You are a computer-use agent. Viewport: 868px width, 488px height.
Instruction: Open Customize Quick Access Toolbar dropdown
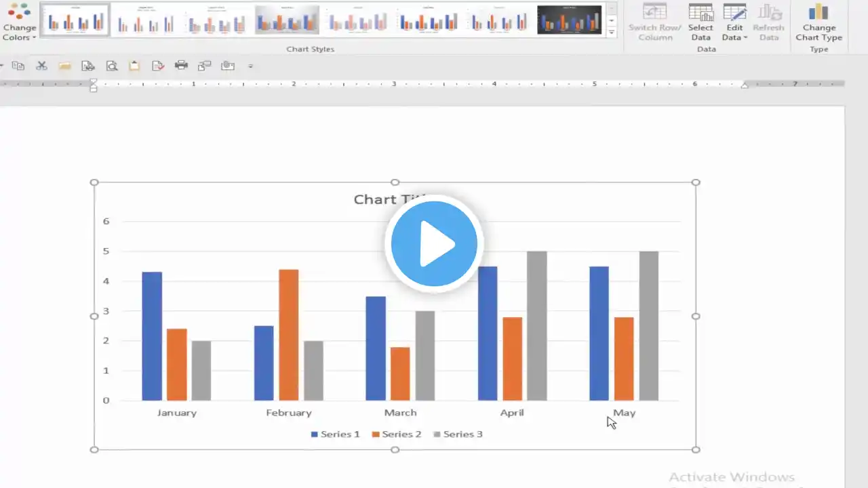coord(250,66)
